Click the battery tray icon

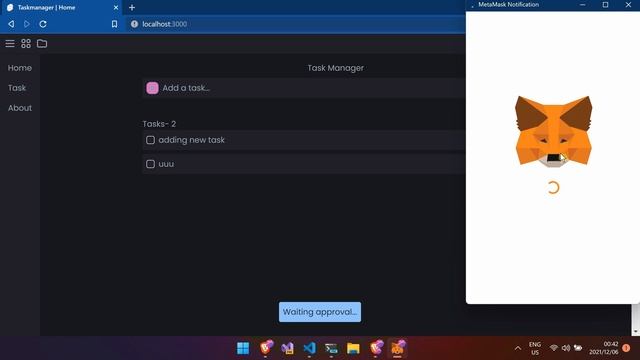click(x=578, y=348)
